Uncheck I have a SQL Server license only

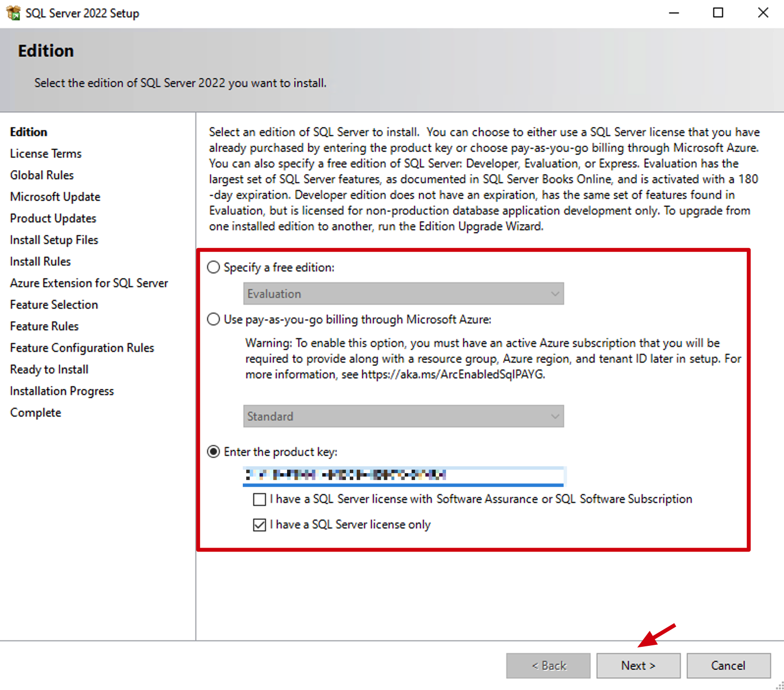(260, 525)
